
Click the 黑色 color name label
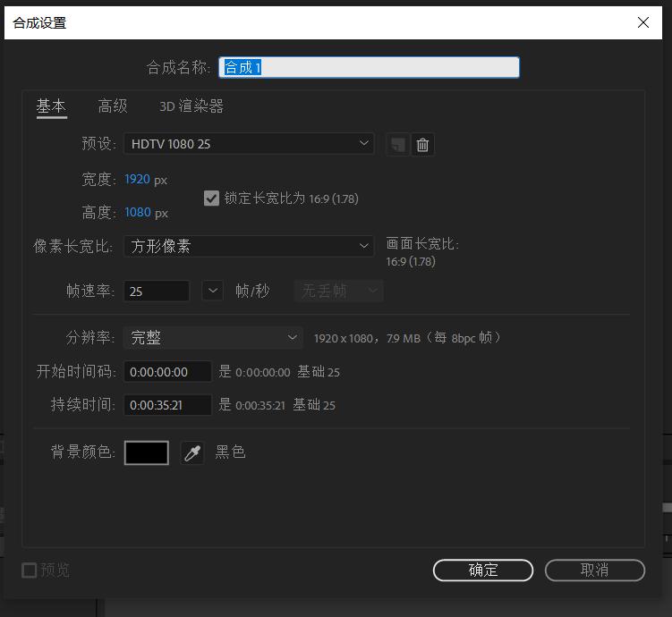click(230, 452)
